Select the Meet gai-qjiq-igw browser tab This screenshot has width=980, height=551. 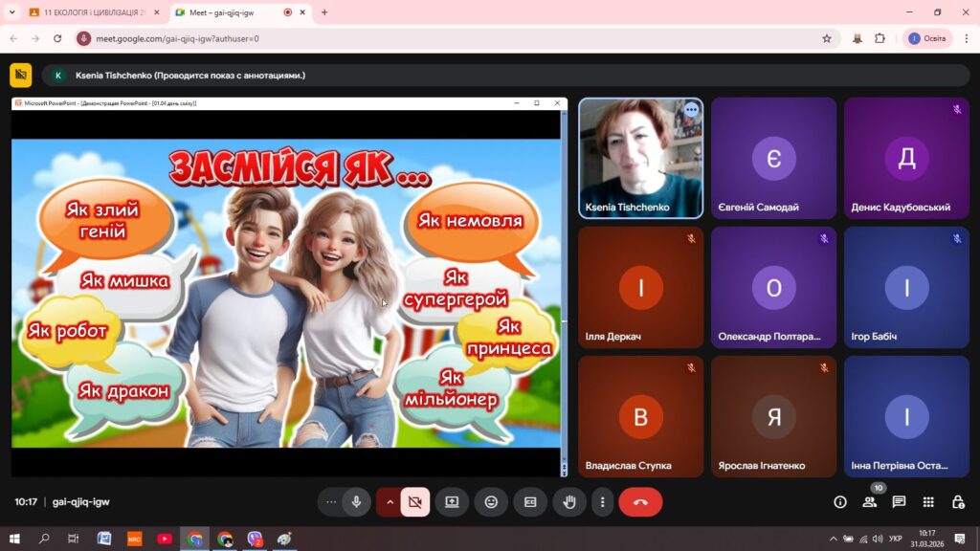point(230,12)
